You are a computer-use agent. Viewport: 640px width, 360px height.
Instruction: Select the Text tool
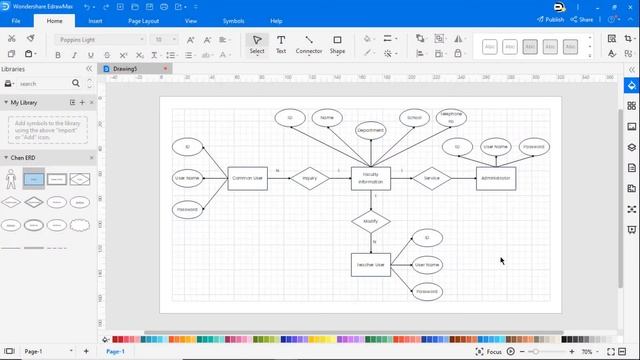tap(281, 44)
